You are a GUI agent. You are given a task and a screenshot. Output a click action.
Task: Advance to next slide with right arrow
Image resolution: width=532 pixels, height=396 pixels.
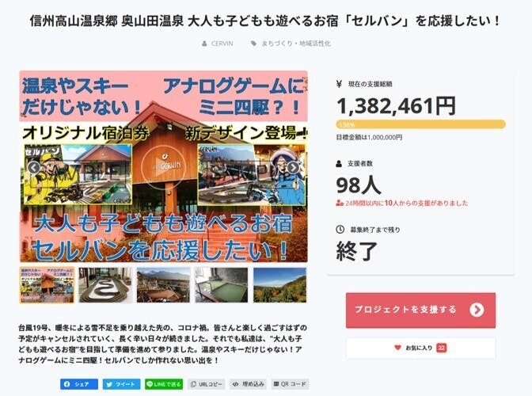pyautogui.click(x=294, y=167)
